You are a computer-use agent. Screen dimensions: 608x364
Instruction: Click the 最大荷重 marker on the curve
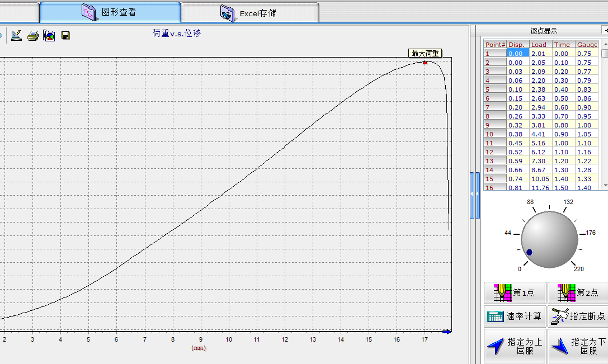click(x=425, y=62)
